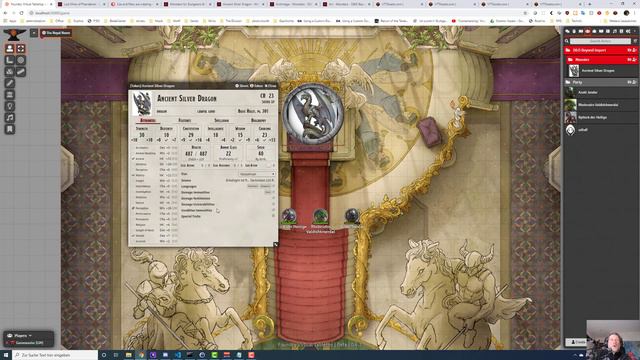Edit Damage Immunities trait on sheet
The height and width of the screenshot is (360, 640).
[x=273, y=192]
